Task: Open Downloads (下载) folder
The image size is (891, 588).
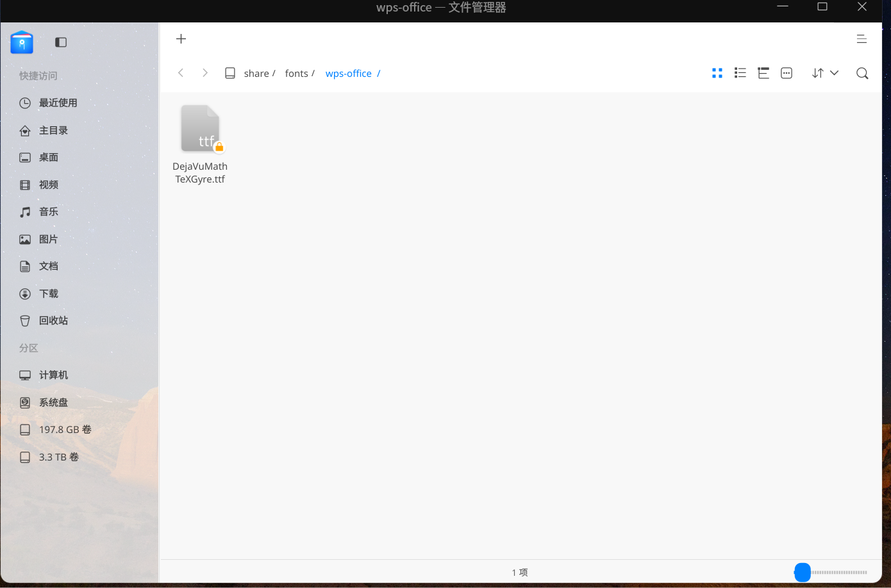Action: (79, 294)
